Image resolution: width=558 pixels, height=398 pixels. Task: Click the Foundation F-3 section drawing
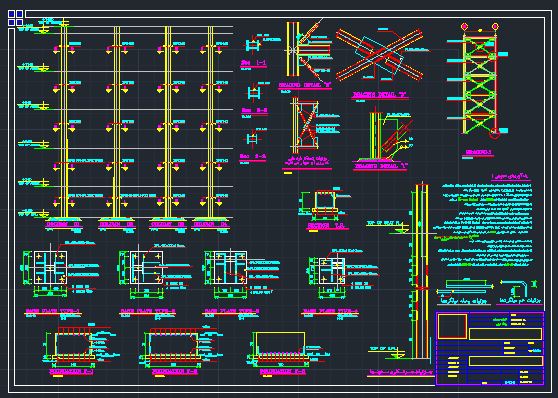[280, 348]
